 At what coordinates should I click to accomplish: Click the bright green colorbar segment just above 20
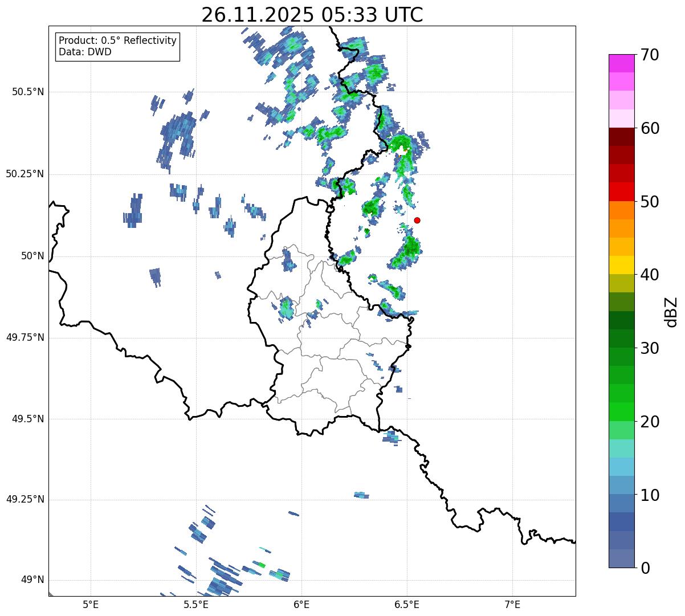pos(621,411)
